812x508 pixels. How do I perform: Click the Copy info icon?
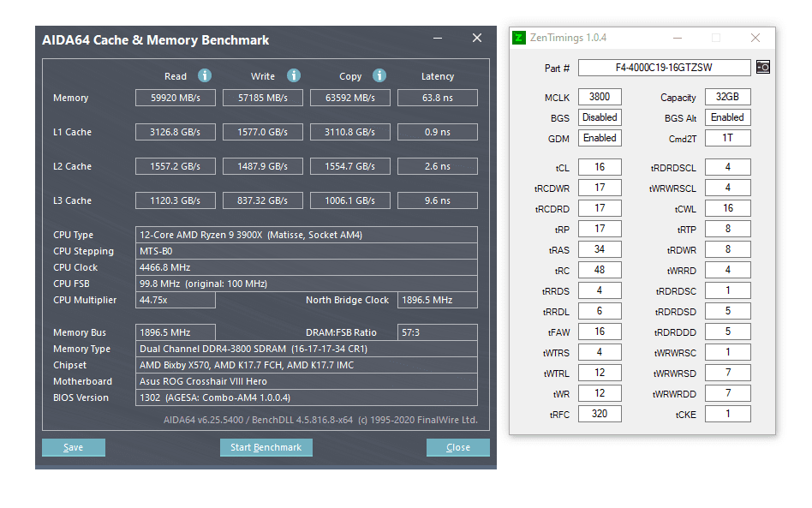[x=379, y=75]
